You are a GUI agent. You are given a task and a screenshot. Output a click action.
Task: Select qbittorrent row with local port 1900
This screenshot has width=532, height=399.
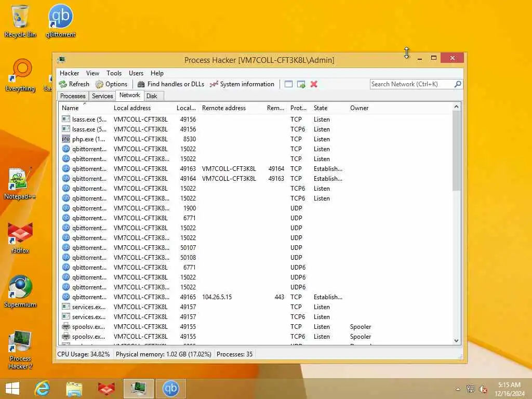256,208
